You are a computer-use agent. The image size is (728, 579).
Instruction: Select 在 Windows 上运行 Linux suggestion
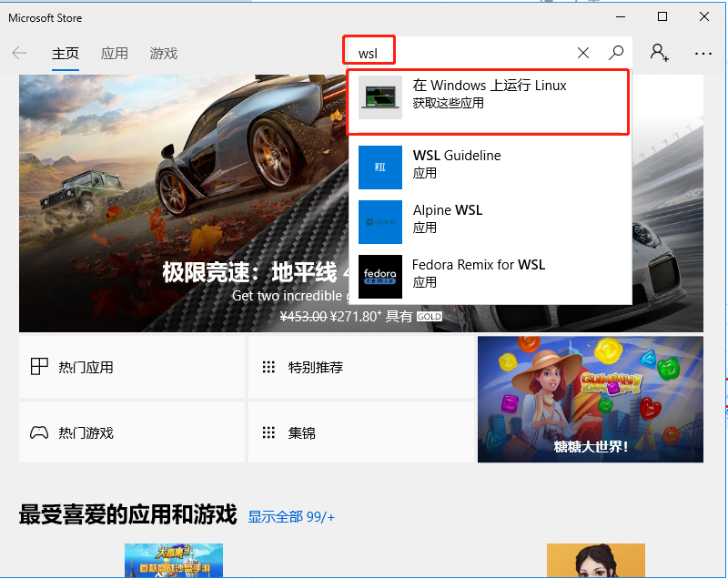(x=489, y=102)
